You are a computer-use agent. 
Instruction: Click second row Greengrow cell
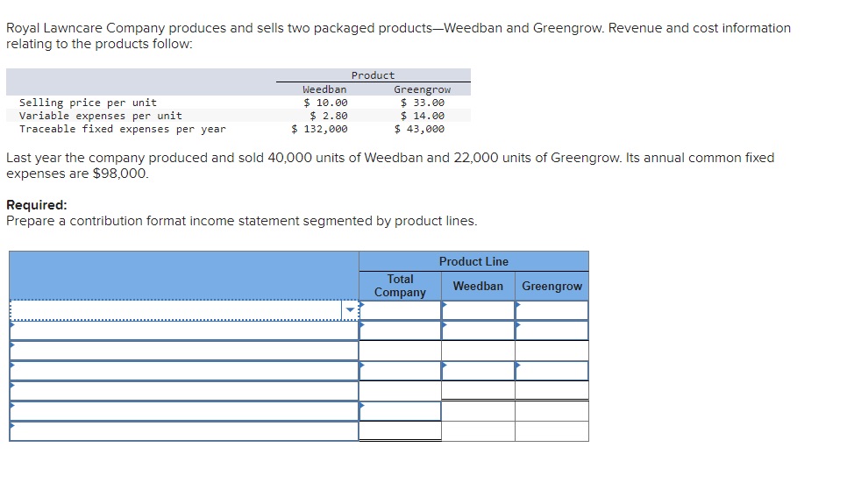coord(552,330)
